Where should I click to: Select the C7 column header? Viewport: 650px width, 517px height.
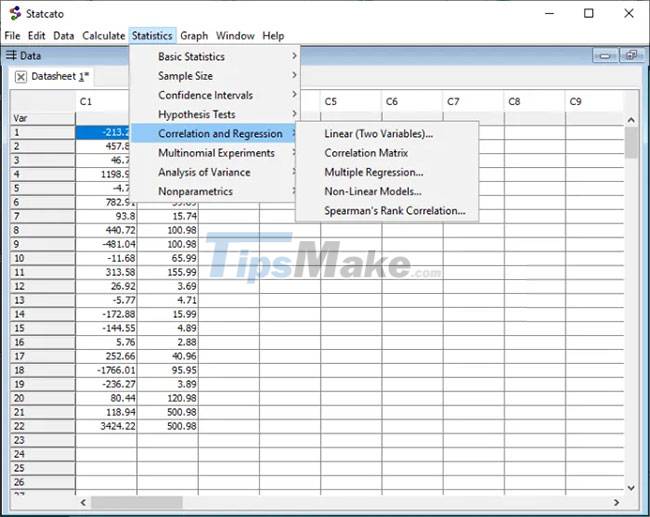pyautogui.click(x=473, y=102)
